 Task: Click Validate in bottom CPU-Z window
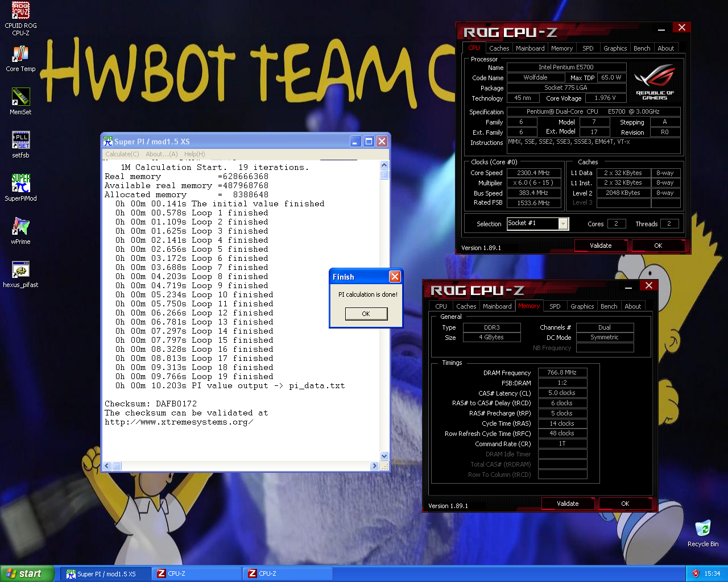coord(568,504)
